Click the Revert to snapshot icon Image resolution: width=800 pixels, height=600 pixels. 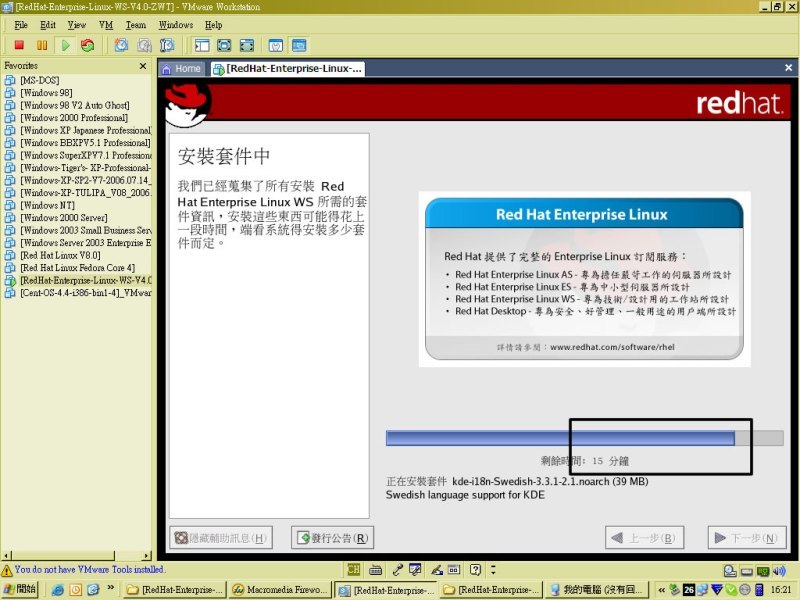point(144,45)
